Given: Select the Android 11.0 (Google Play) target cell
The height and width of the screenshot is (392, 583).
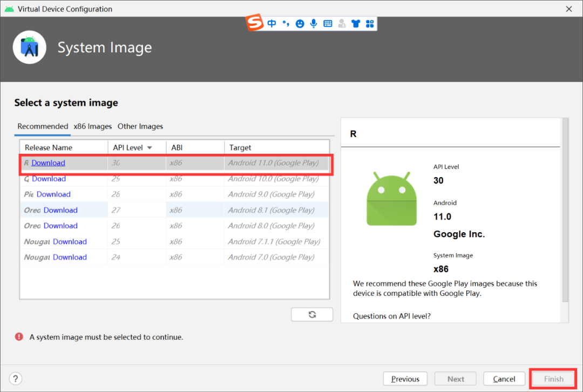Looking at the screenshot, I should (276, 163).
